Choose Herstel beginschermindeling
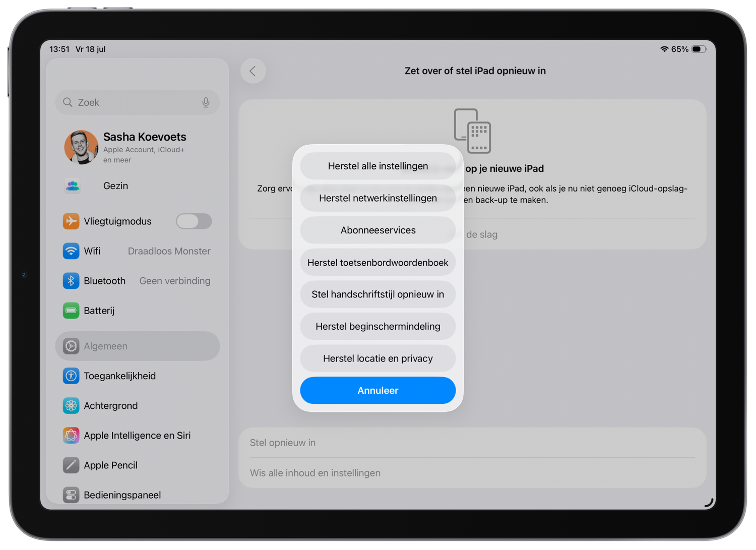The image size is (756, 550). [378, 326]
